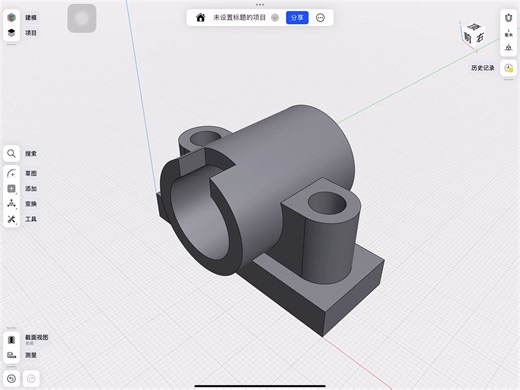Open the more options ellipsis icon
Viewport: 520px width, 390px height.
tap(320, 18)
